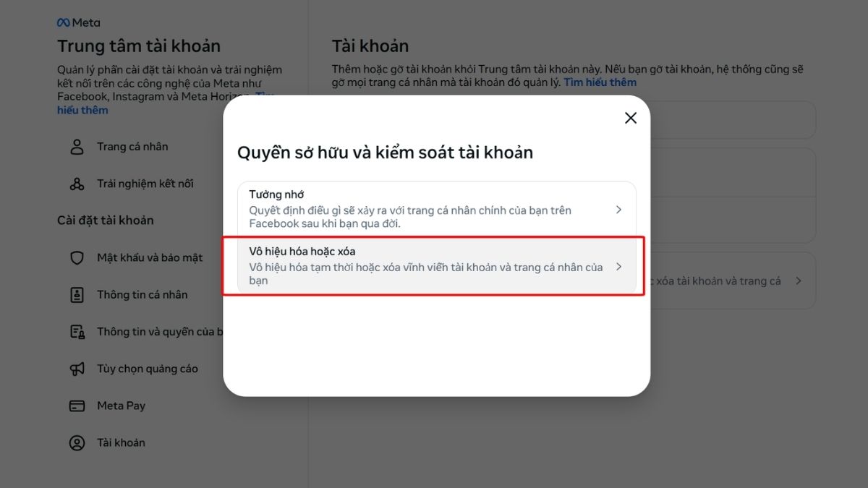Viewport: 868px width, 488px height.
Task: Open the Tài khoản sidebar menu item
Action: pyautogui.click(x=121, y=443)
